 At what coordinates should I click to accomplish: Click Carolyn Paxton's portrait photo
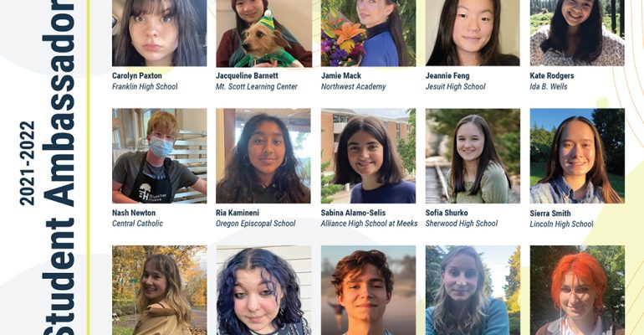coord(160,33)
